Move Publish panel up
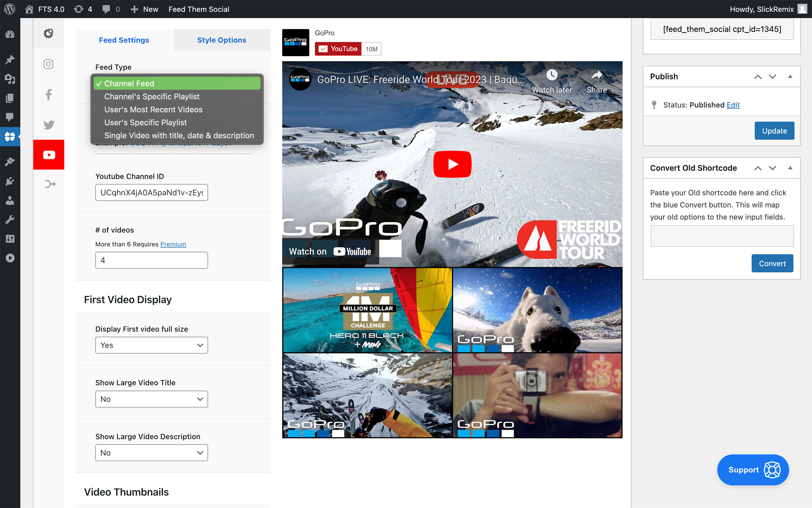The height and width of the screenshot is (508, 812). [x=758, y=77]
